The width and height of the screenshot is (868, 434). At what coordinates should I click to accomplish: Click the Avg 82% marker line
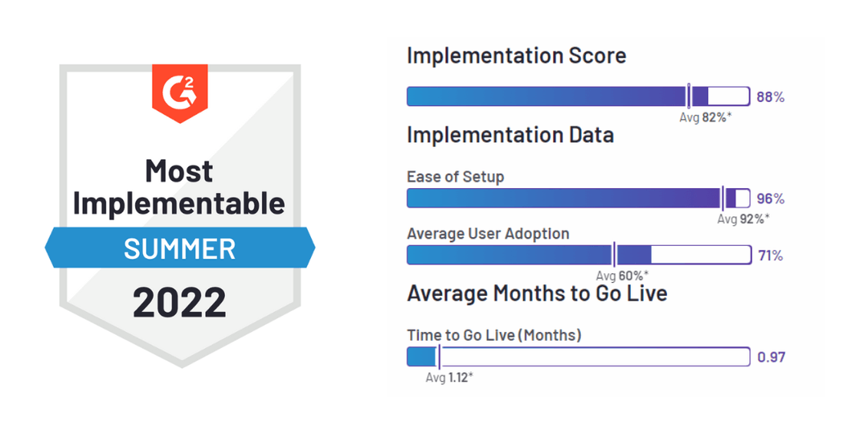tap(689, 96)
